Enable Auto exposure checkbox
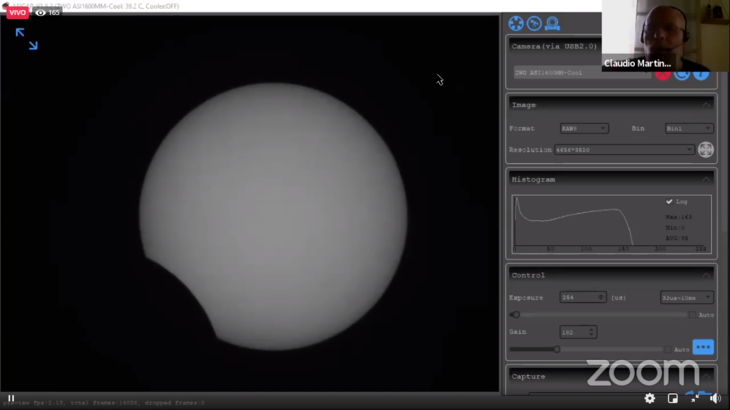Viewport: 730px width, 410px height. 692,314
